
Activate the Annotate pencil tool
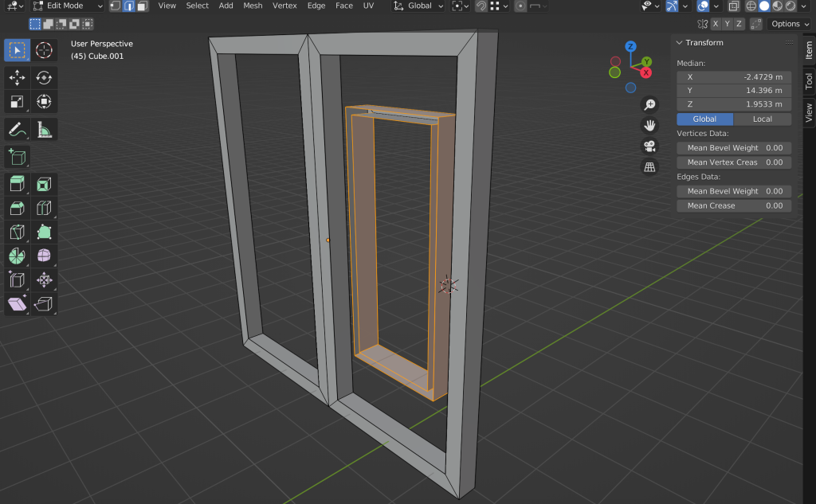(x=18, y=130)
